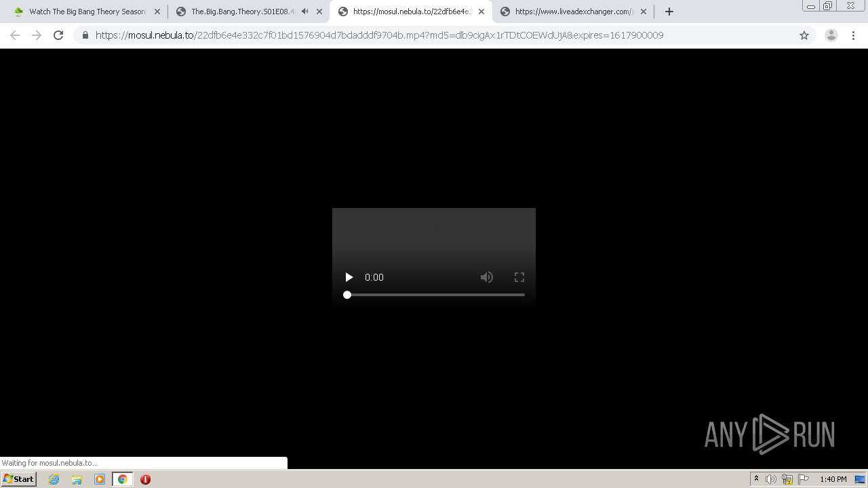Close The.Big.Bang.Theory.S01E08 tab
This screenshot has height=488, width=868.
[x=319, y=12]
